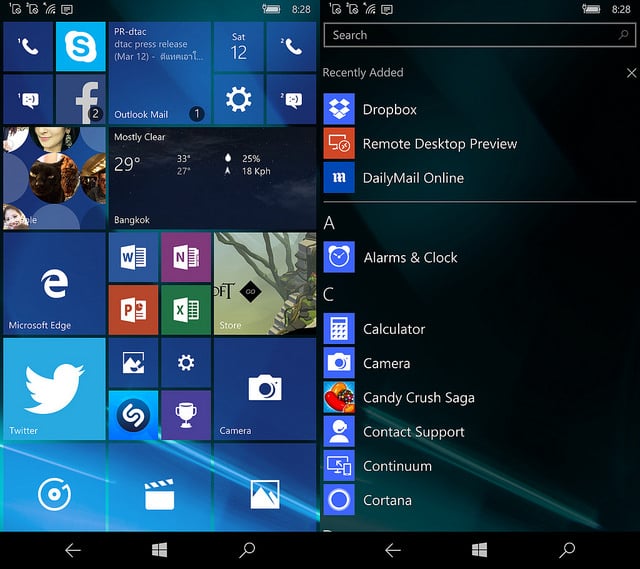Screen dimensions: 640x569
Task: Open Camera from app list
Action: pos(480,363)
